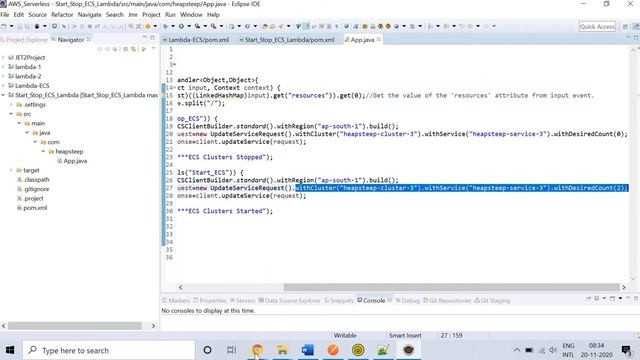Collapse the java folder
This screenshot has width=640, height=360.
tap(27, 133)
